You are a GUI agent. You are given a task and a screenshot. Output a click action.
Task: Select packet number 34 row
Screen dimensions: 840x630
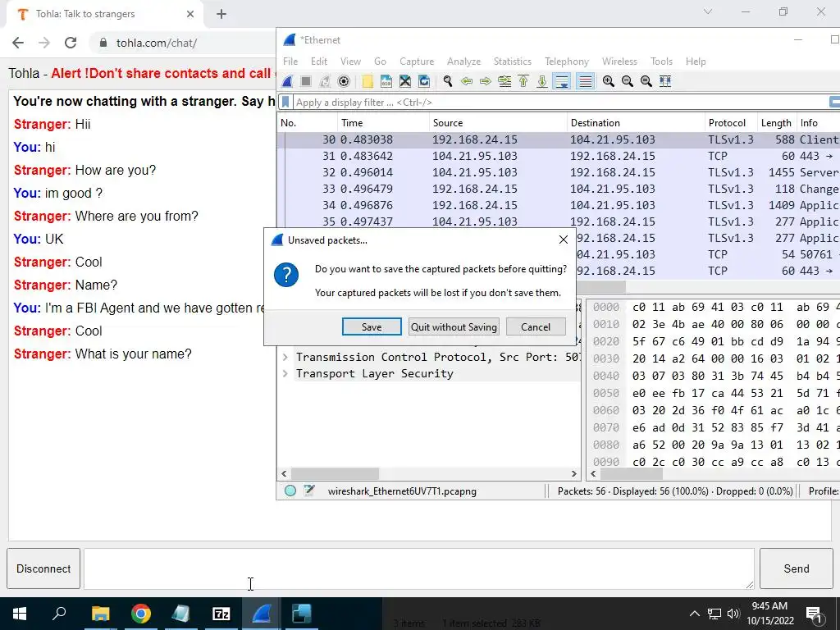pos(558,205)
